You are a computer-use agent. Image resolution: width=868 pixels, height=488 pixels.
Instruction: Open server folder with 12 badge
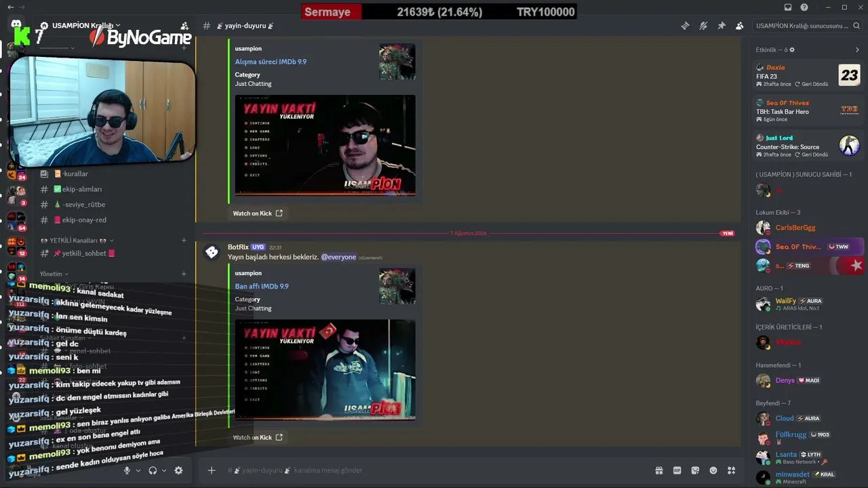point(16,247)
